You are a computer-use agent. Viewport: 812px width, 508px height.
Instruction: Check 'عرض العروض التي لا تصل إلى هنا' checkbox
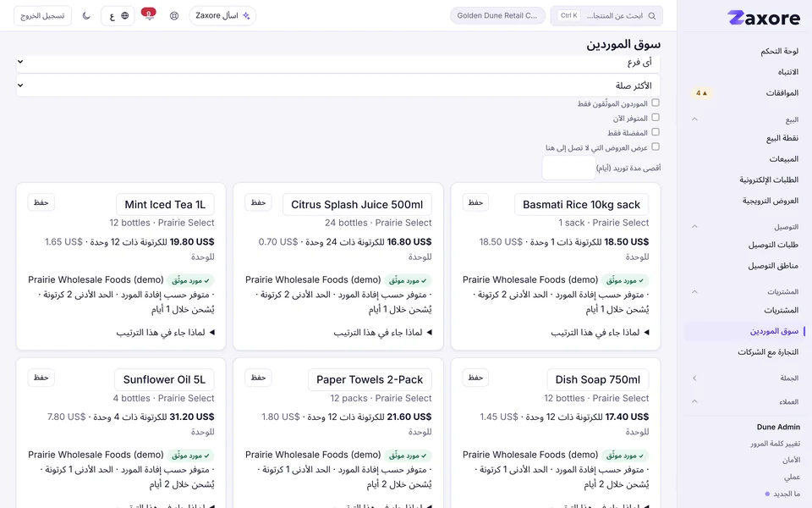[x=655, y=146]
